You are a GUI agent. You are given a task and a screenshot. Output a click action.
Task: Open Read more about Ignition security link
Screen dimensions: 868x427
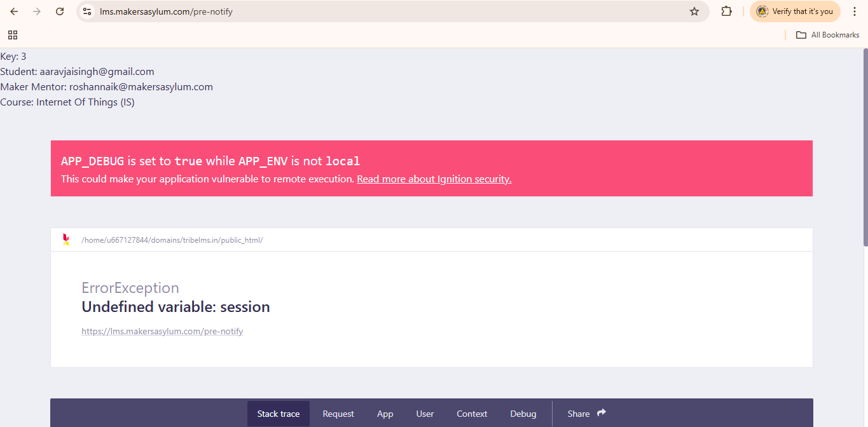click(434, 179)
